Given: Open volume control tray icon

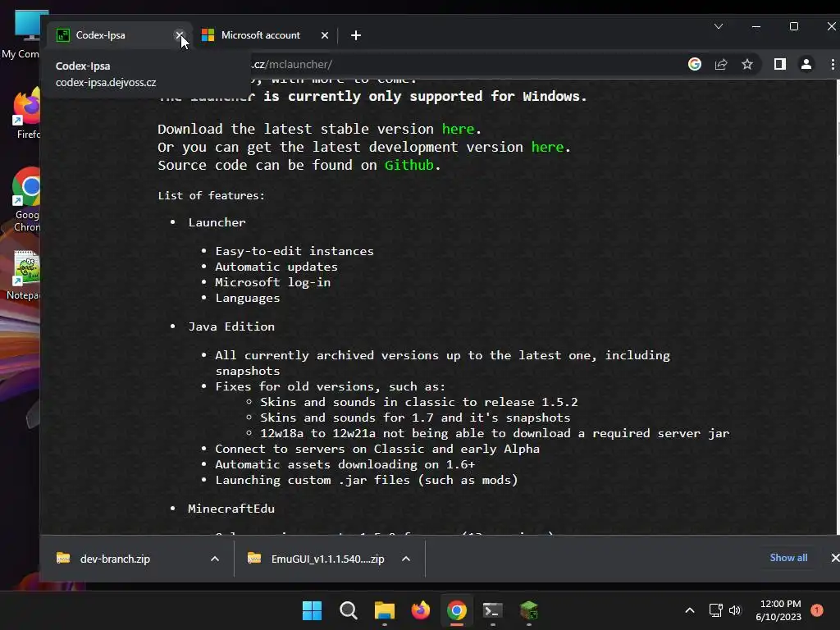Looking at the screenshot, I should point(735,610).
